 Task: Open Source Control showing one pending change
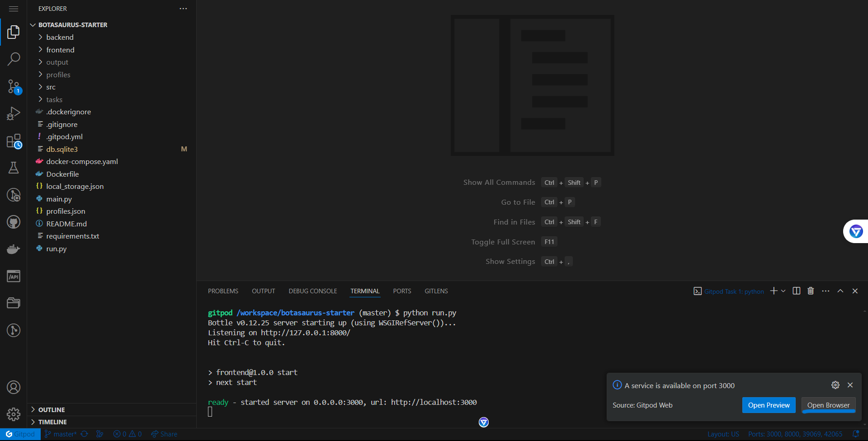[14, 87]
